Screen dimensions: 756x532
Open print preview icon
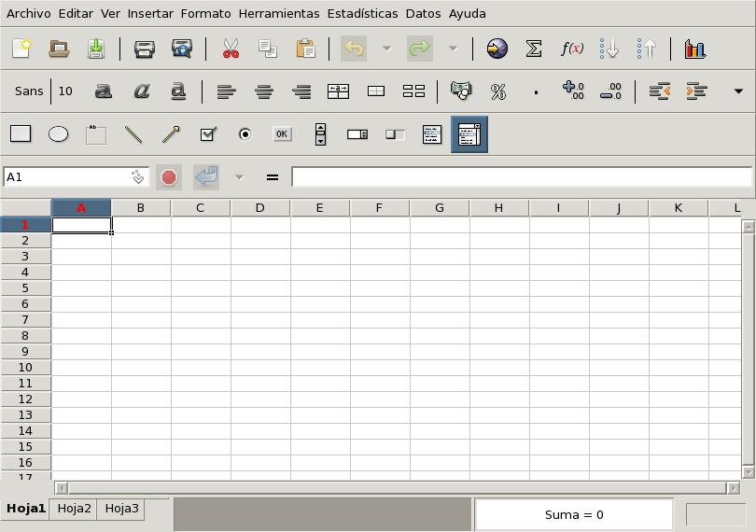click(x=182, y=49)
